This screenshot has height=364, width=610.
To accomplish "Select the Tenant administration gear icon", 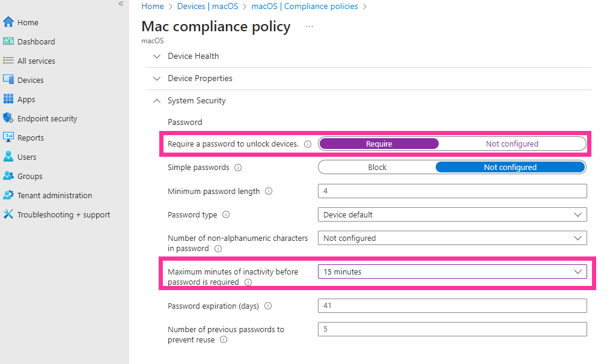I will (8, 195).
